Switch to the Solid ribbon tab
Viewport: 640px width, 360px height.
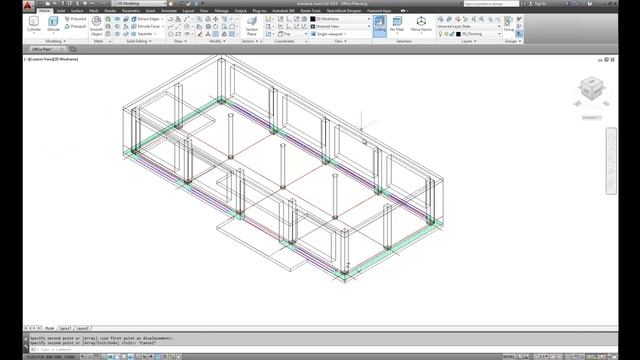coord(61,11)
